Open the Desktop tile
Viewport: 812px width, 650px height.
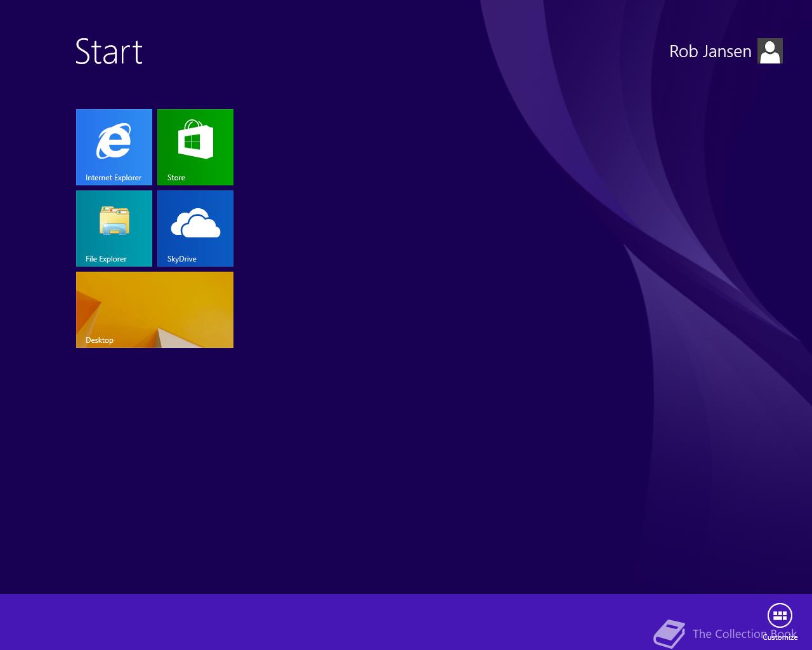(x=155, y=310)
